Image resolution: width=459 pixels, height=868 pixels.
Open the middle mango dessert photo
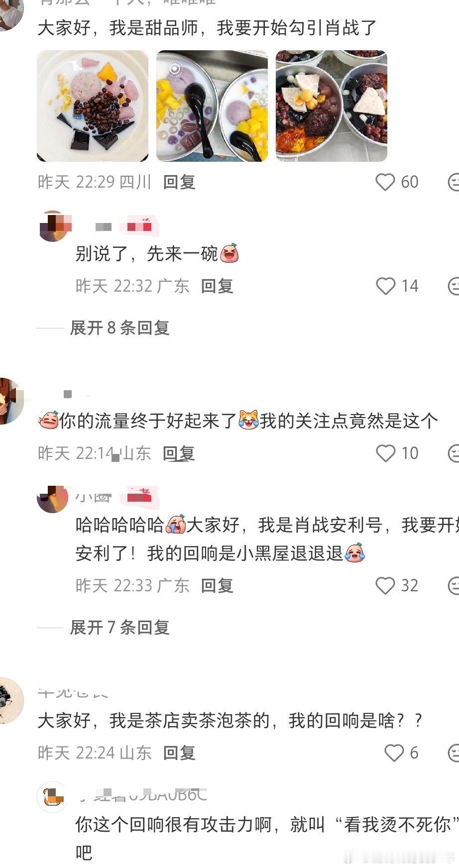(212, 106)
